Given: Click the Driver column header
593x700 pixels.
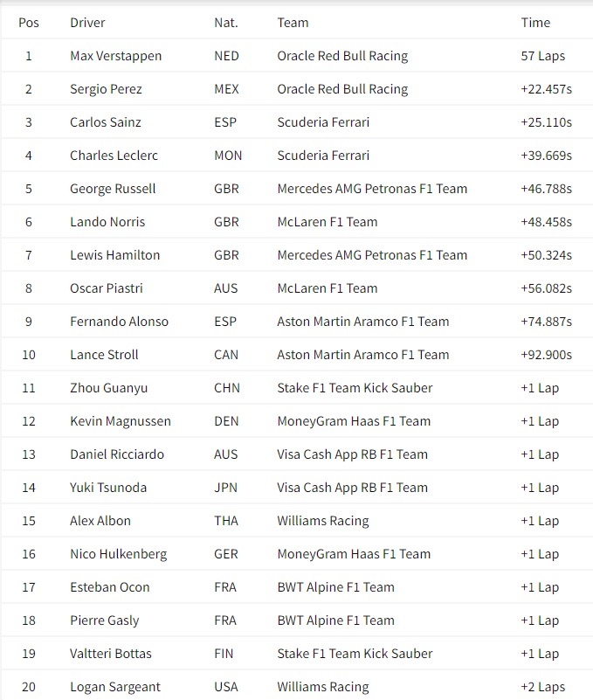Looking at the screenshot, I should click(x=87, y=23).
